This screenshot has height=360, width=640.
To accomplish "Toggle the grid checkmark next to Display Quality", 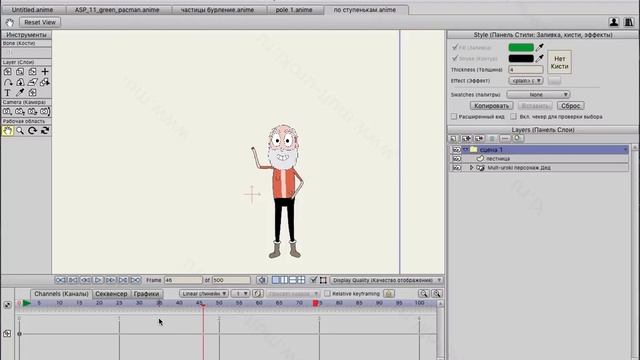I will (313, 280).
